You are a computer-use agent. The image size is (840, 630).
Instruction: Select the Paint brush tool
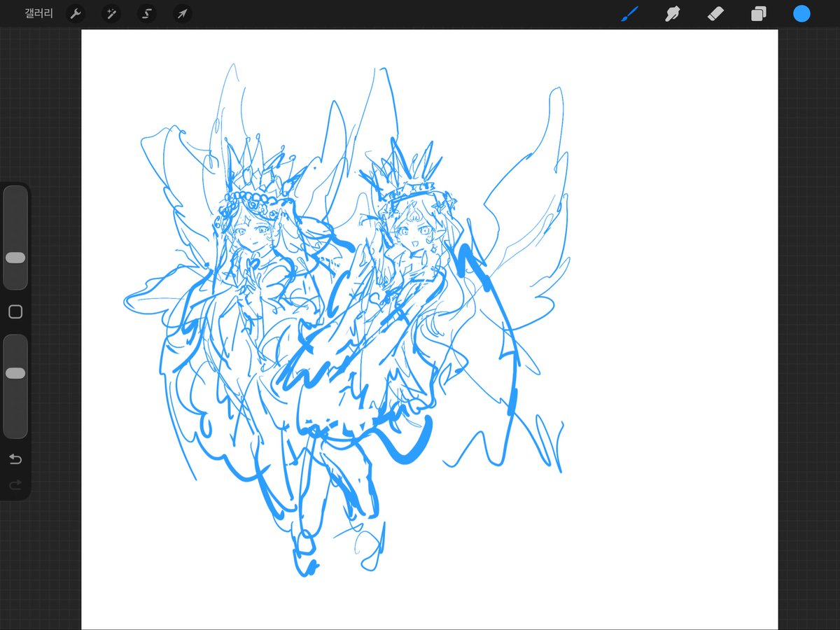pyautogui.click(x=630, y=13)
